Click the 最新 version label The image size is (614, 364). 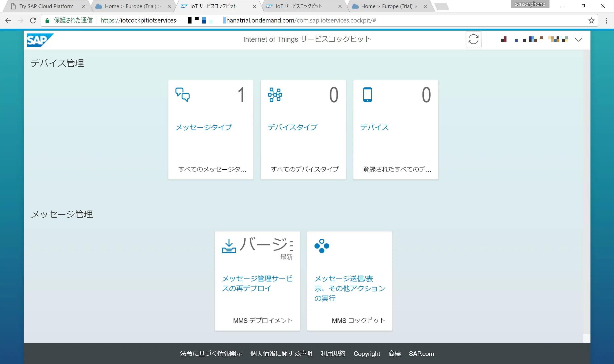coord(286,257)
